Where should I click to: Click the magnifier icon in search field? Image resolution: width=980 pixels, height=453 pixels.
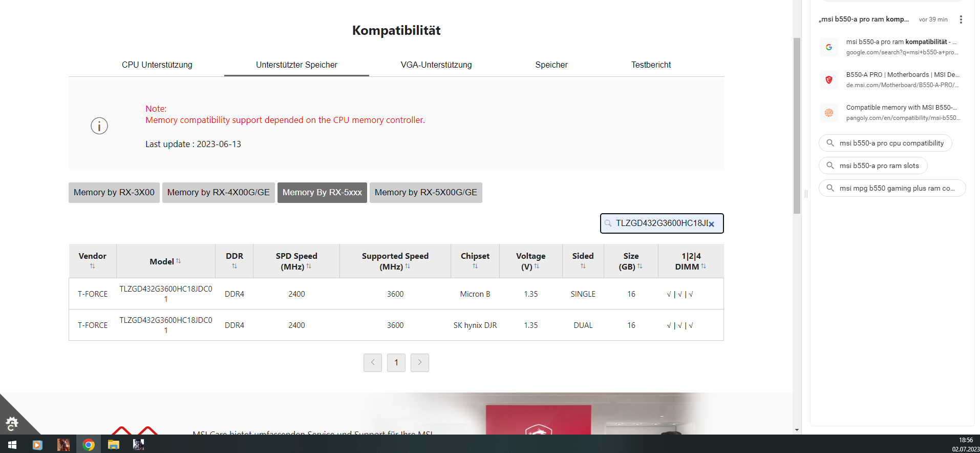pyautogui.click(x=608, y=223)
